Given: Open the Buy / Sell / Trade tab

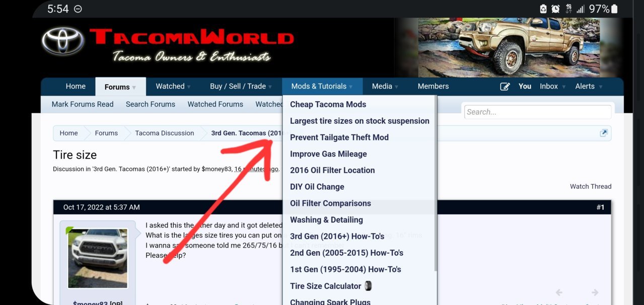Looking at the screenshot, I should tap(238, 87).
